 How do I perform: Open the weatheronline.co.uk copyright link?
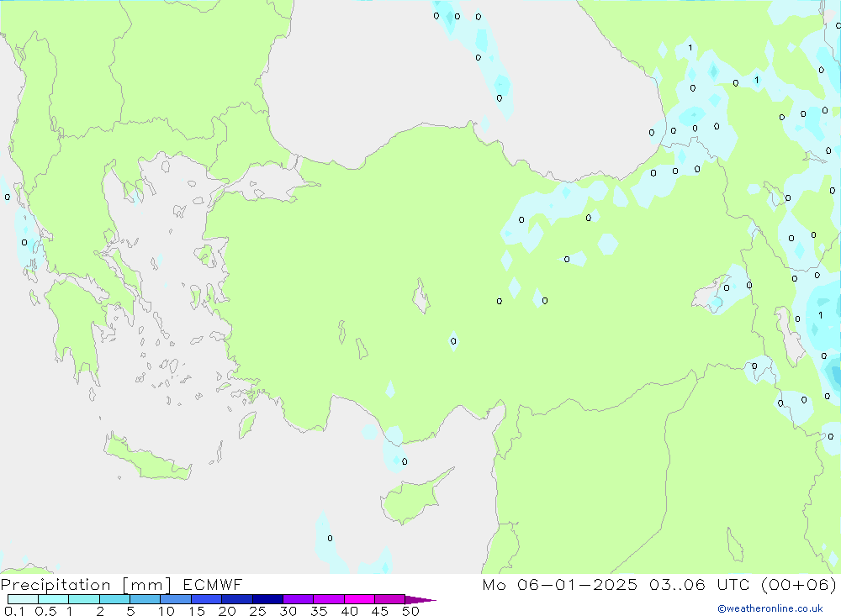[770, 608]
